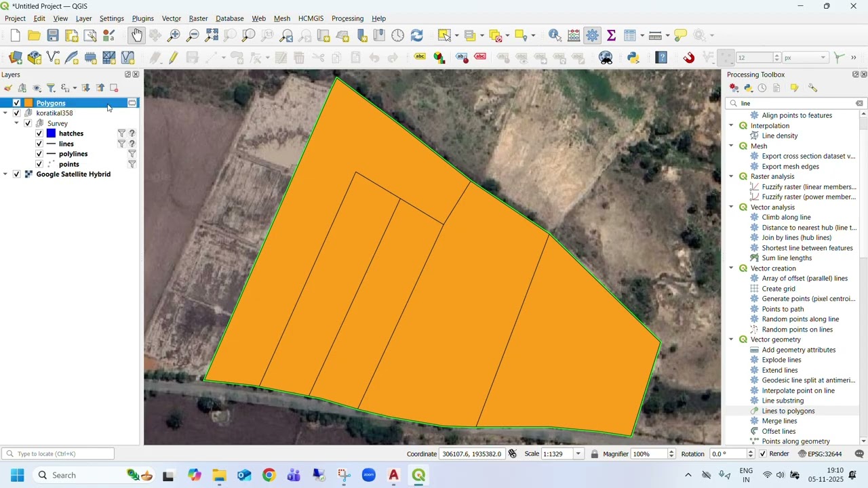This screenshot has width=868, height=488.
Task: Click the blue hatches layer color swatch
Action: coord(51,134)
